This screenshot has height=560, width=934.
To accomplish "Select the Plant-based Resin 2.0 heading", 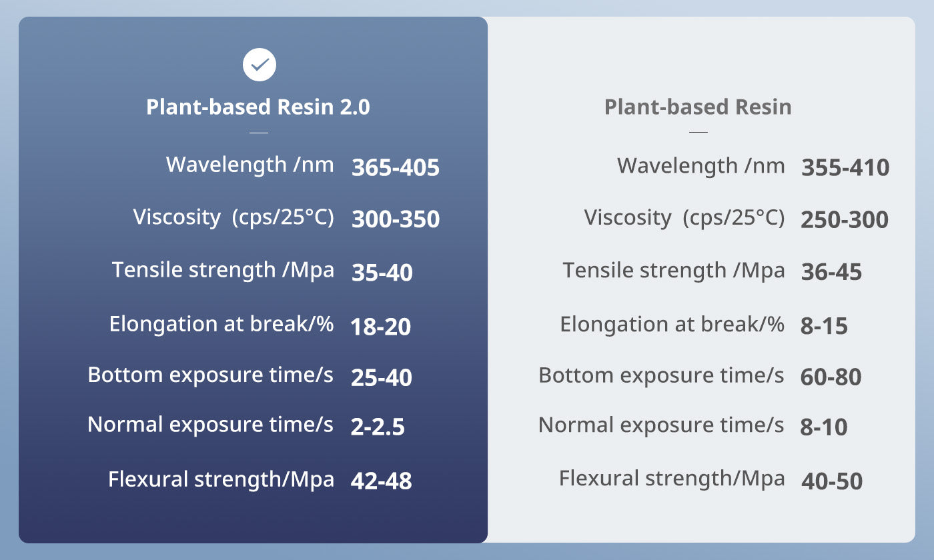I will click(x=258, y=107).
